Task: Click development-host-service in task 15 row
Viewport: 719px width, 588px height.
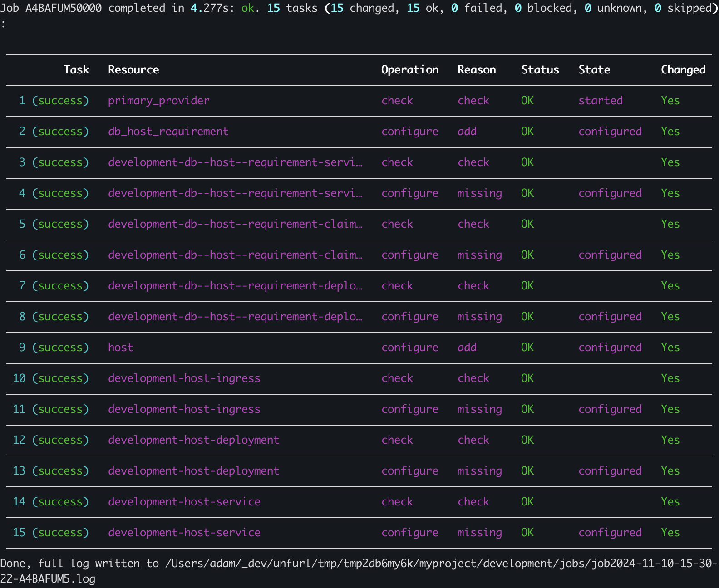Action: tap(184, 533)
